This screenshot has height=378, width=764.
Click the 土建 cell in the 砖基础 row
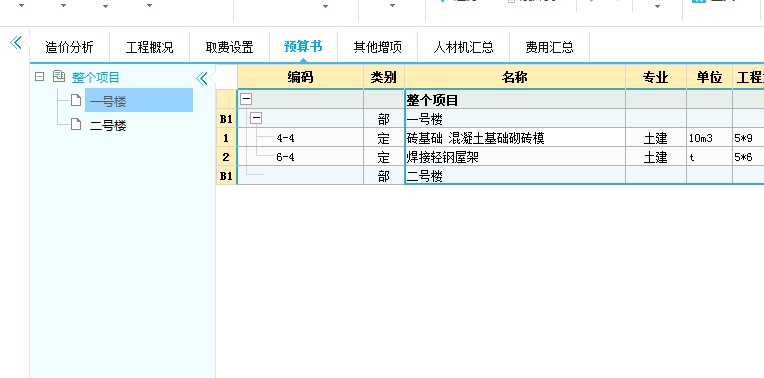pyautogui.click(x=656, y=138)
